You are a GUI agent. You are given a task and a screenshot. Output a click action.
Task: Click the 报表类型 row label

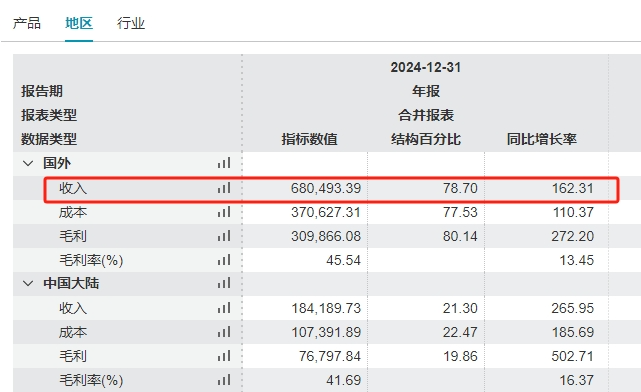tap(49, 115)
